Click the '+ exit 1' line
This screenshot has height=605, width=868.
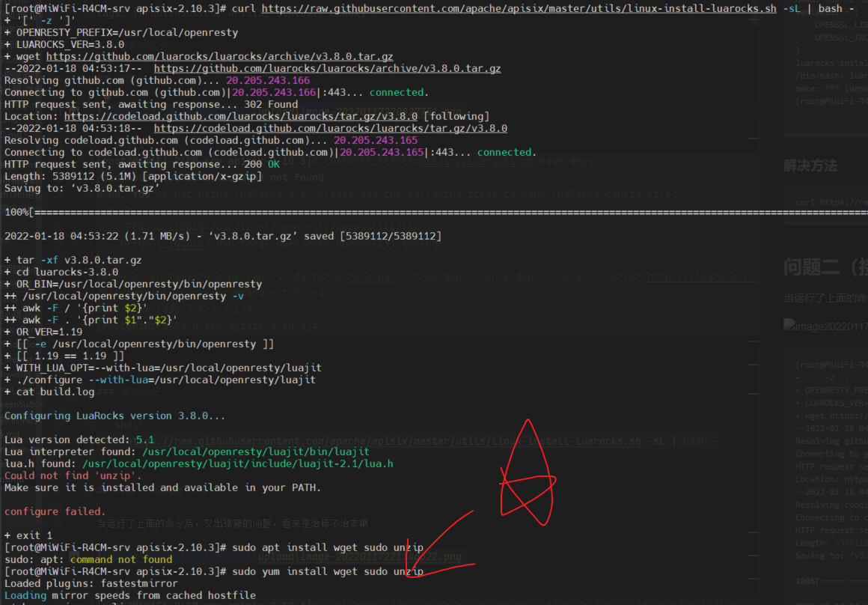pyautogui.click(x=28, y=536)
